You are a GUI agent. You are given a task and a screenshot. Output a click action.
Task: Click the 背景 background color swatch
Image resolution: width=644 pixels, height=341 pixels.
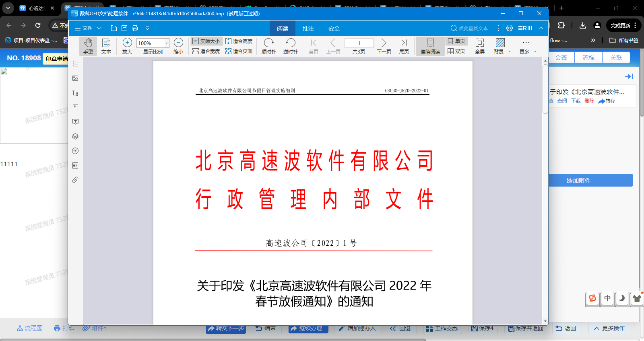point(500,43)
